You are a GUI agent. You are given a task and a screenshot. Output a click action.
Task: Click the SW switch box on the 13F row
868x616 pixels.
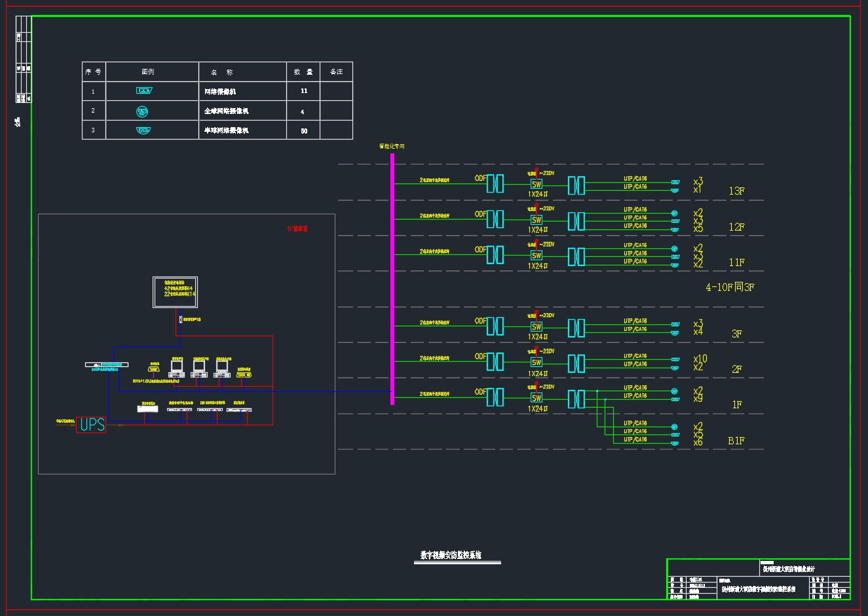tap(537, 185)
